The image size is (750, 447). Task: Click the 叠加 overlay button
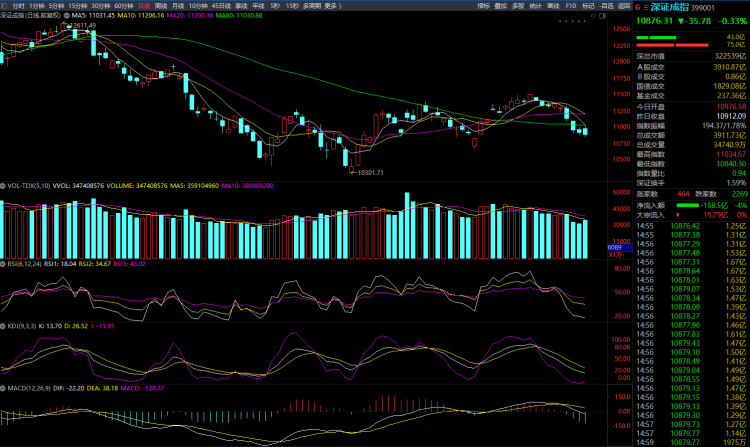coord(501,6)
